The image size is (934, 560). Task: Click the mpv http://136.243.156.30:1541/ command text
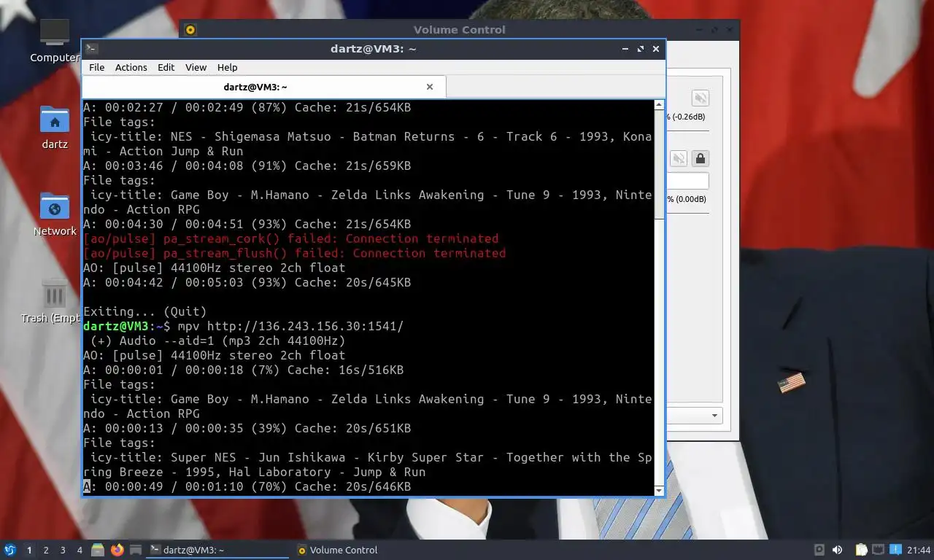290,326
